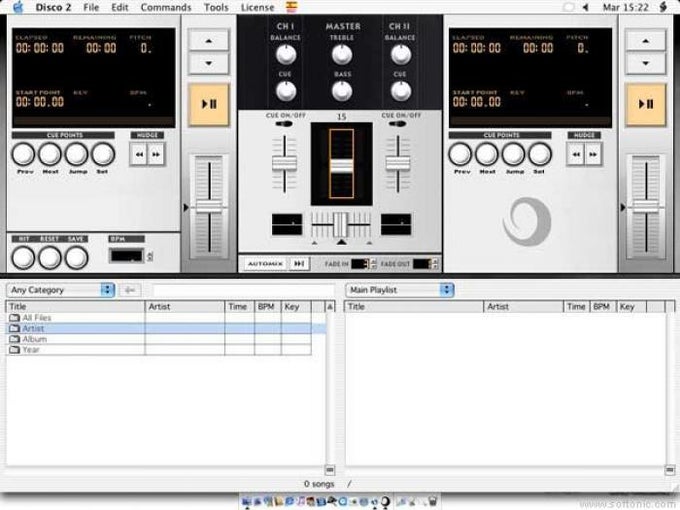Click the Master Bass knob
680x510 pixels.
[342, 91]
